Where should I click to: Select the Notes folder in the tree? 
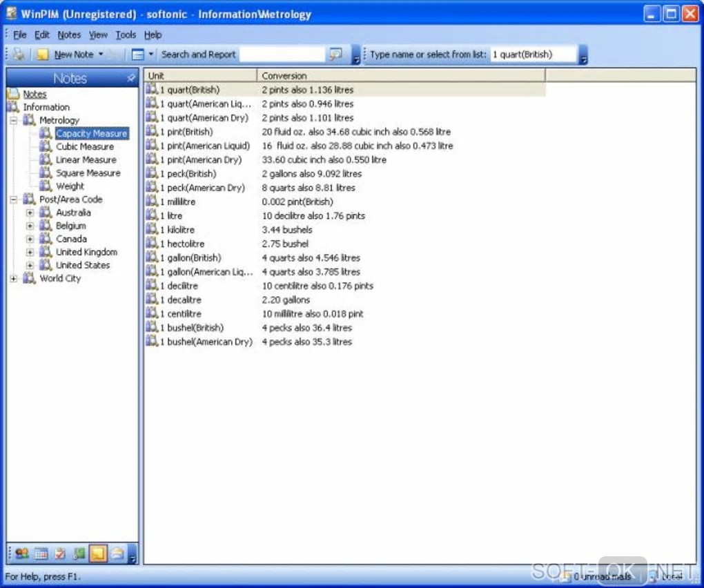tap(35, 94)
